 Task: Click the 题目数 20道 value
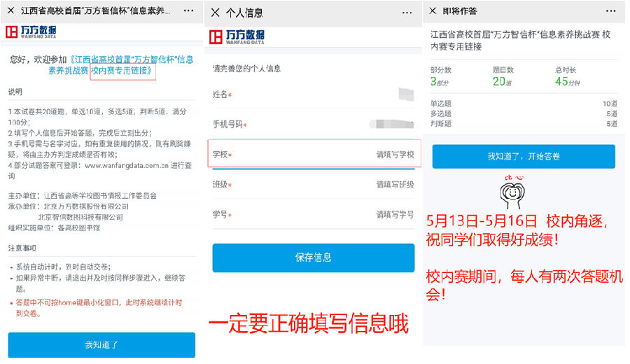point(502,82)
